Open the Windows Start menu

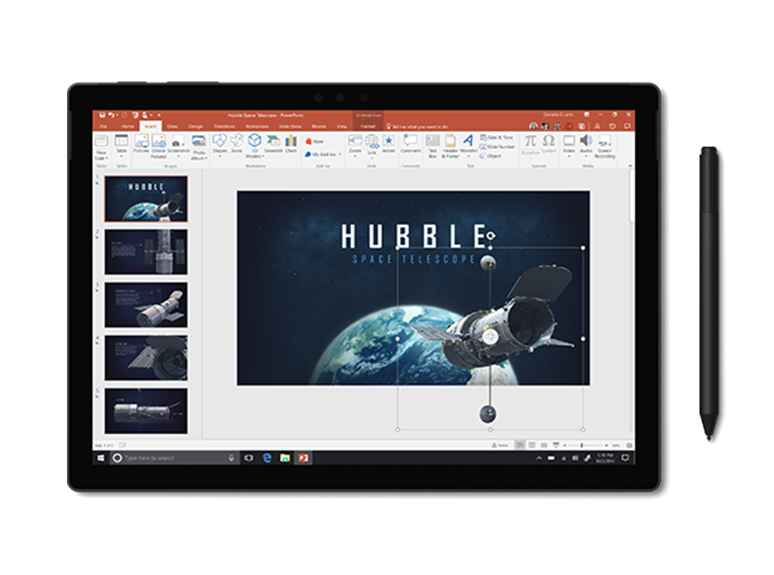click(x=101, y=458)
